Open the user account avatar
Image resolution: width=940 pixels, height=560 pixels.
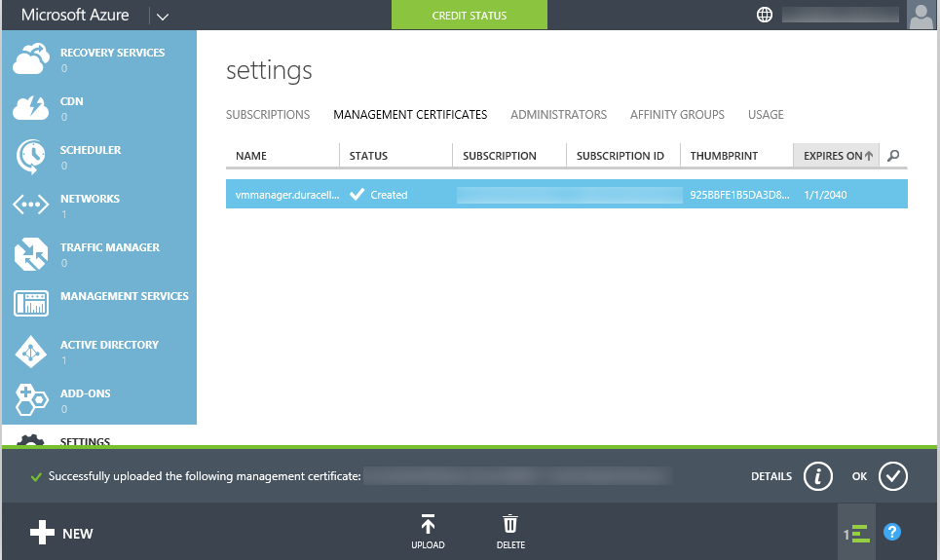pyautogui.click(x=921, y=15)
